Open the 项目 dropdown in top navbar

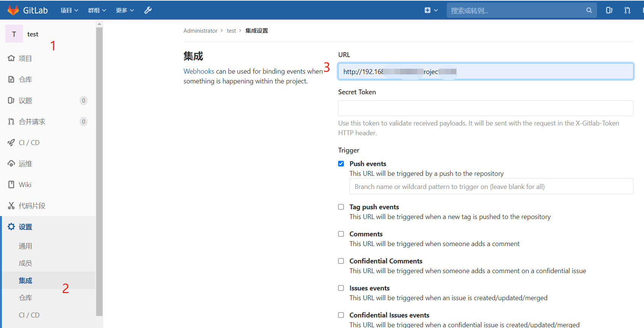click(70, 10)
